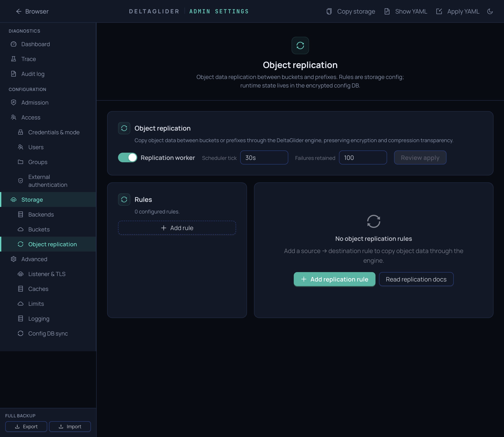This screenshot has height=437, width=504.
Task: Toggle dark mode with the moon icon
Action: pos(490,11)
